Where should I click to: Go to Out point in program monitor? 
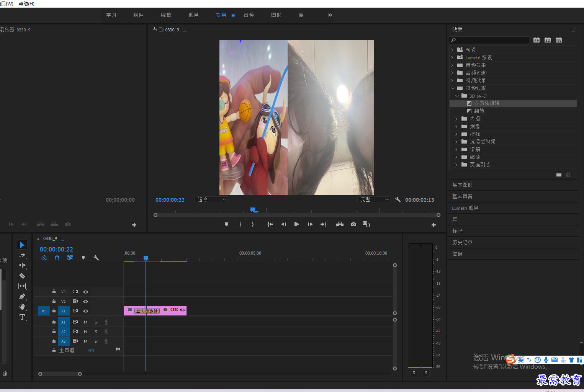(323, 224)
